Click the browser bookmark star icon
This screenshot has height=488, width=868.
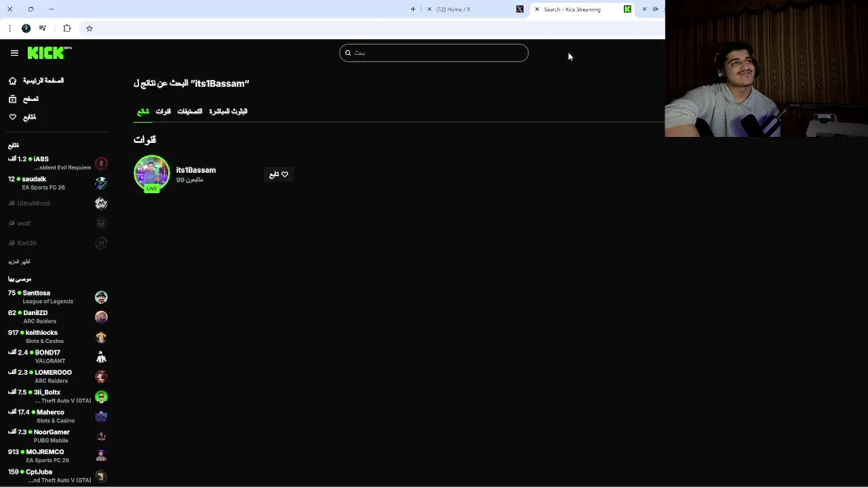[90, 28]
